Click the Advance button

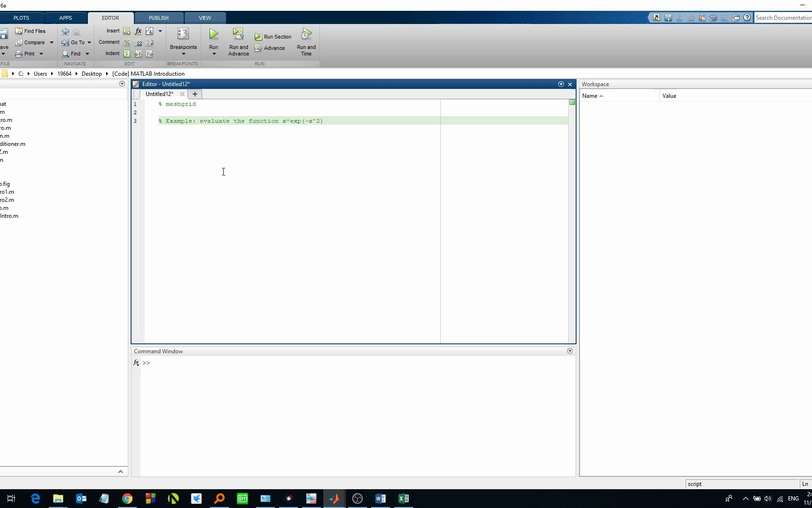pos(270,48)
